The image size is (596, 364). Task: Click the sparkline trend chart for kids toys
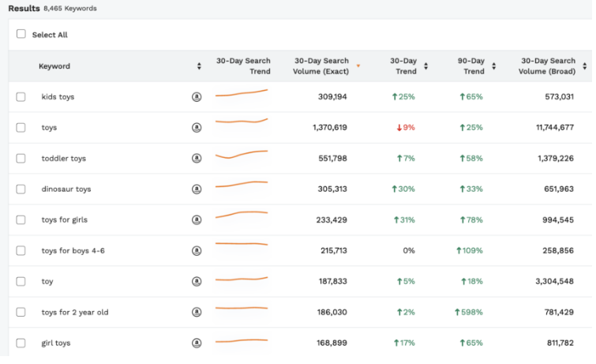(x=242, y=94)
